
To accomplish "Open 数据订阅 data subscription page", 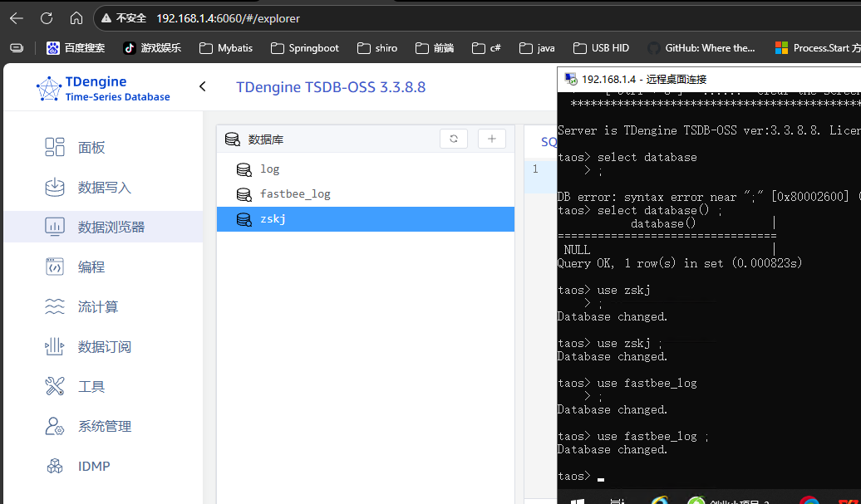I will tap(104, 347).
